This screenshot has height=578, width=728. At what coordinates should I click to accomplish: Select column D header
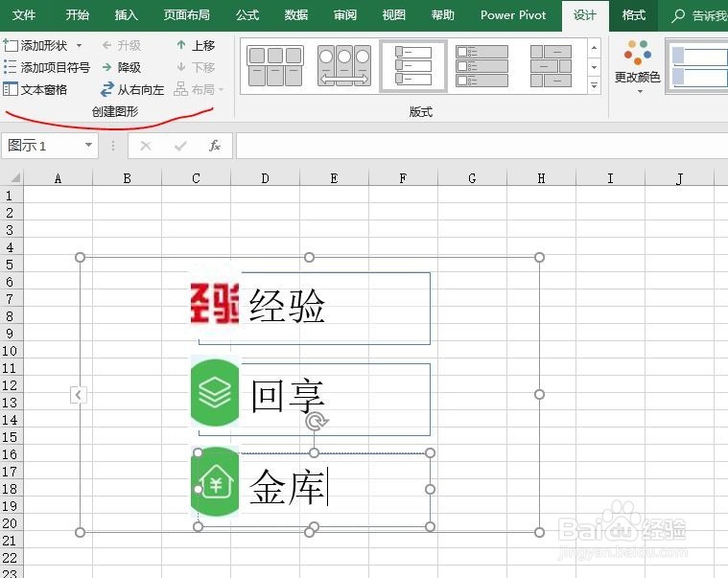point(265,178)
